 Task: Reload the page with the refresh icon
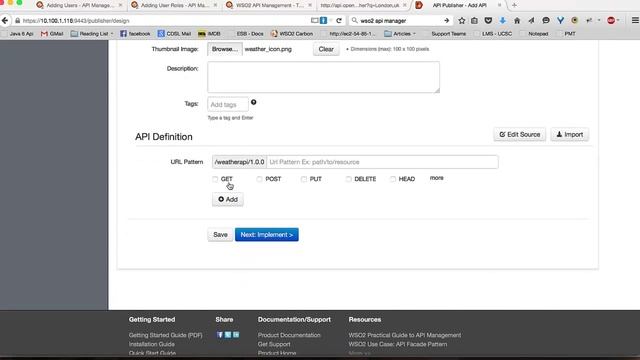tap(339, 20)
